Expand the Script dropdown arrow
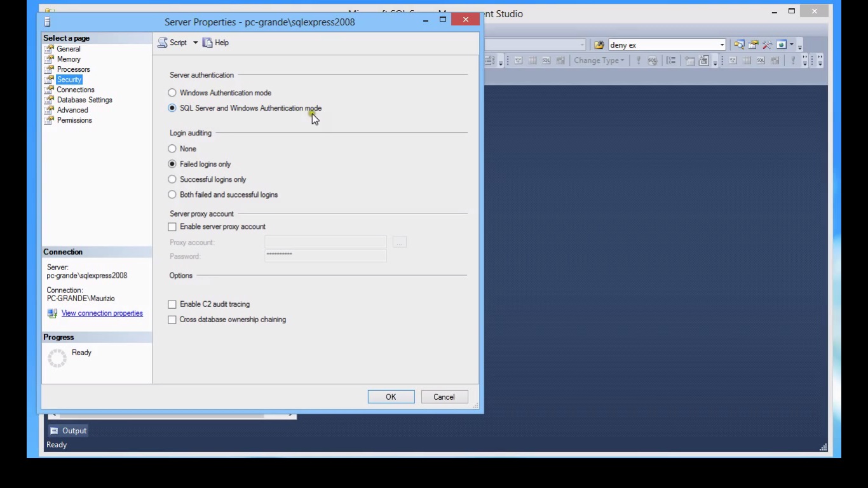The image size is (868, 488). [x=195, y=43]
